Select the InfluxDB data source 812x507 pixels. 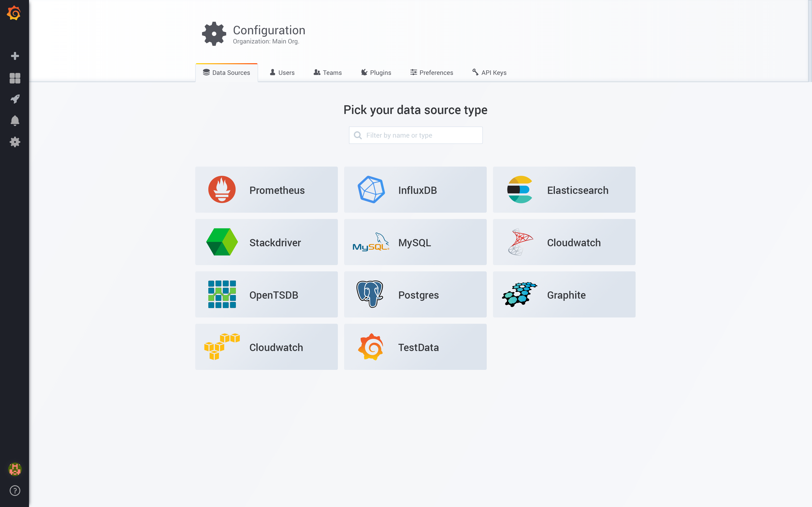pyautogui.click(x=415, y=190)
